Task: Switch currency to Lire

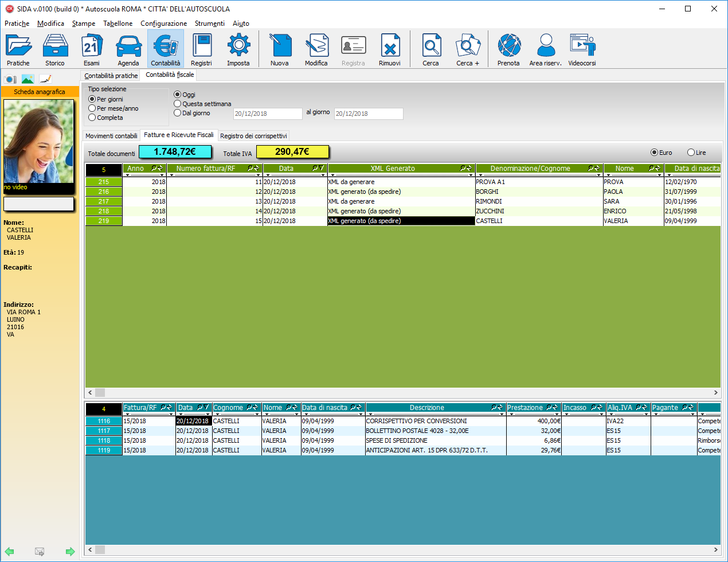Action: point(691,153)
